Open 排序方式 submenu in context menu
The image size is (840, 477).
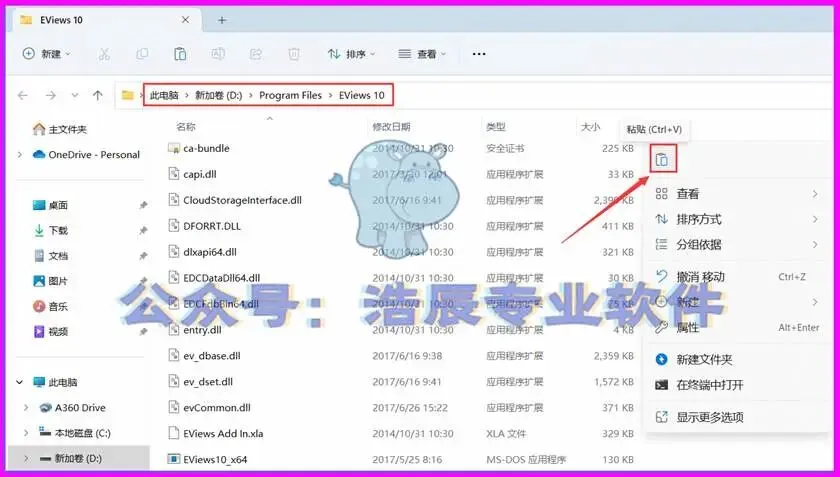coord(737,219)
